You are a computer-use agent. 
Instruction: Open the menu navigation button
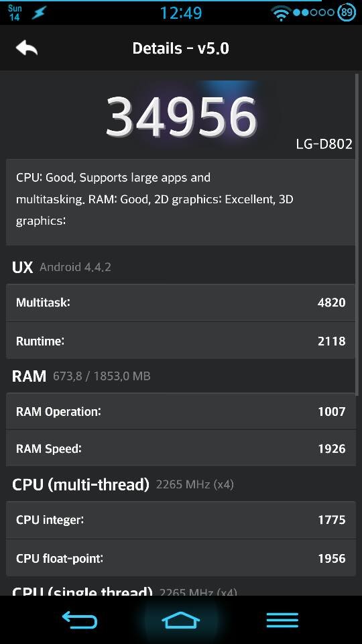(282, 620)
